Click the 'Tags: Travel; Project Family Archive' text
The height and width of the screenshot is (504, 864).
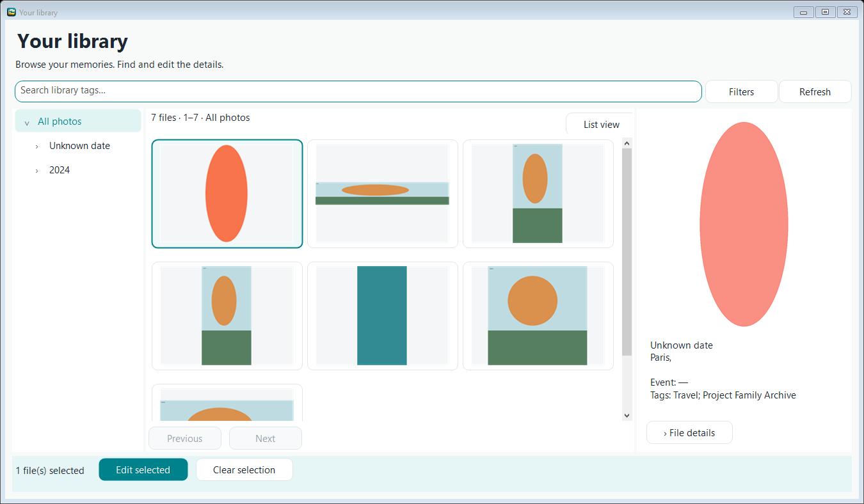(x=723, y=395)
